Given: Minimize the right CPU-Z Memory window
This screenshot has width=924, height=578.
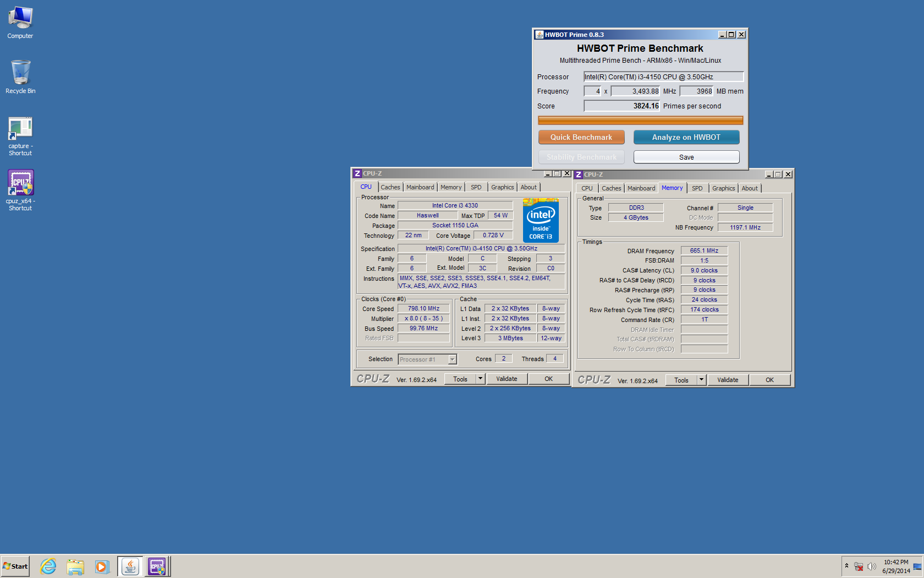Looking at the screenshot, I should (x=769, y=175).
